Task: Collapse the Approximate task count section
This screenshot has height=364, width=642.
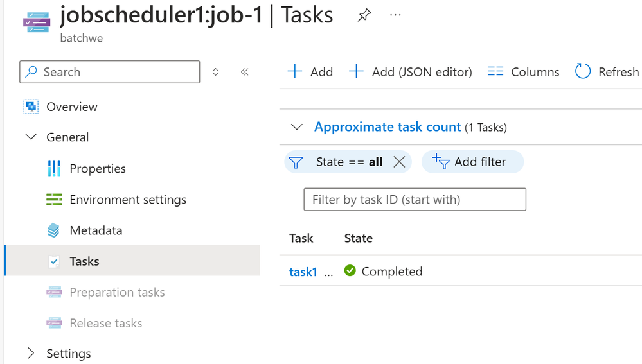Action: point(297,126)
